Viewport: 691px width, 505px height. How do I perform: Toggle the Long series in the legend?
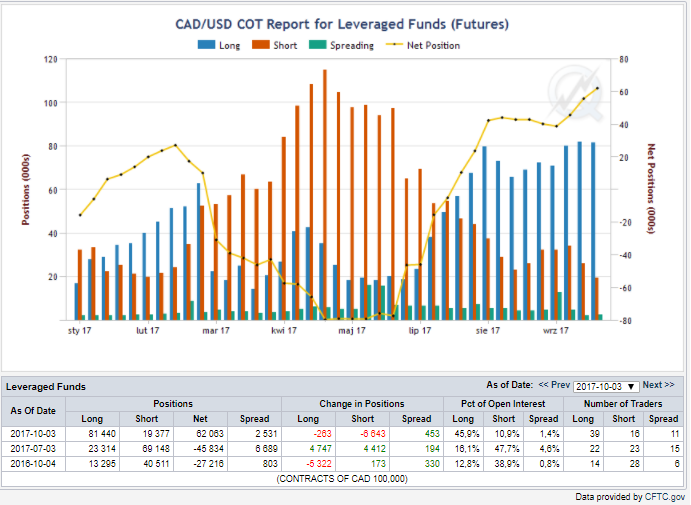coord(219,45)
